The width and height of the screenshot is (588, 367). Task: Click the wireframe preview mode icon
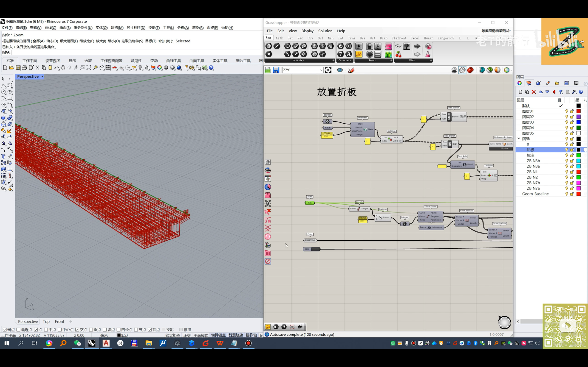pos(462,70)
